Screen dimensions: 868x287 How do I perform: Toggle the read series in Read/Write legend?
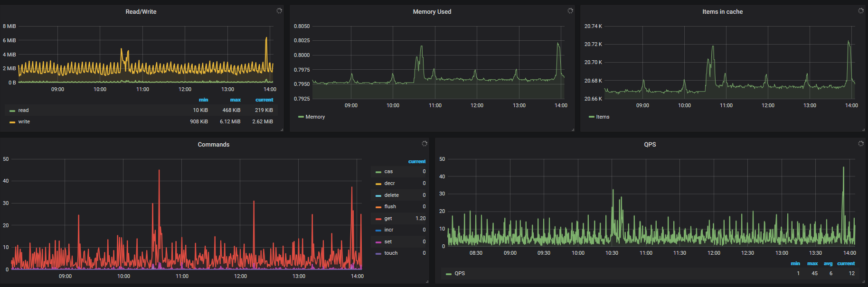click(x=23, y=110)
